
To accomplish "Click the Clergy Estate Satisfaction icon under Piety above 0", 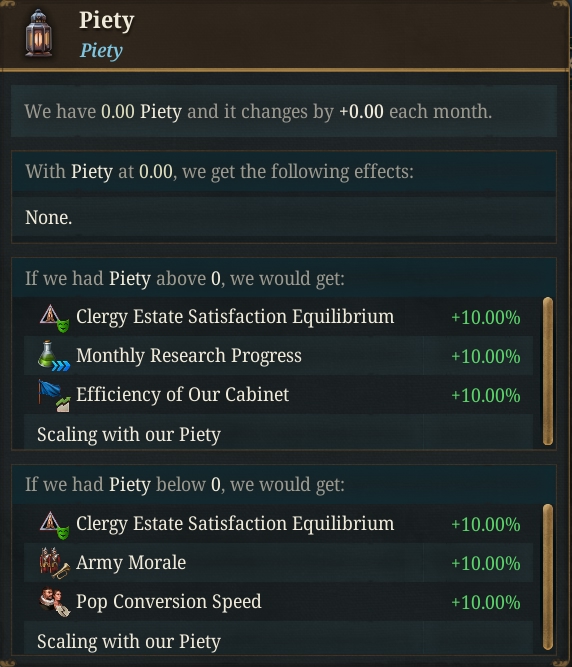I will point(54,318).
